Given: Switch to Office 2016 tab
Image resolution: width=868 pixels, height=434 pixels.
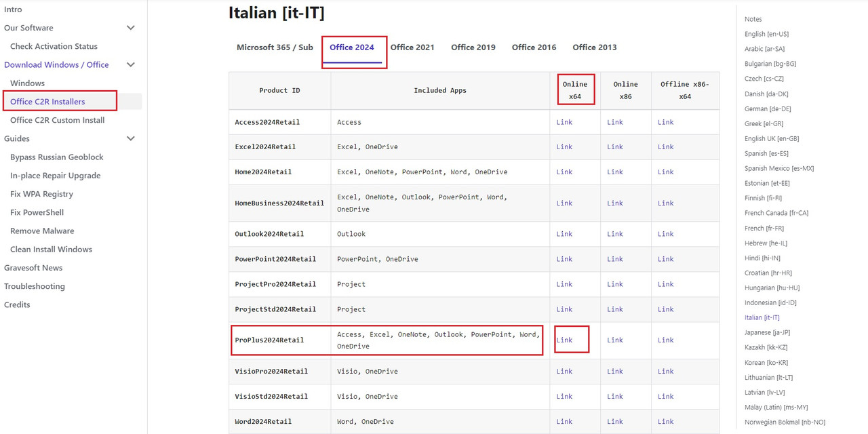Looking at the screenshot, I should point(534,47).
